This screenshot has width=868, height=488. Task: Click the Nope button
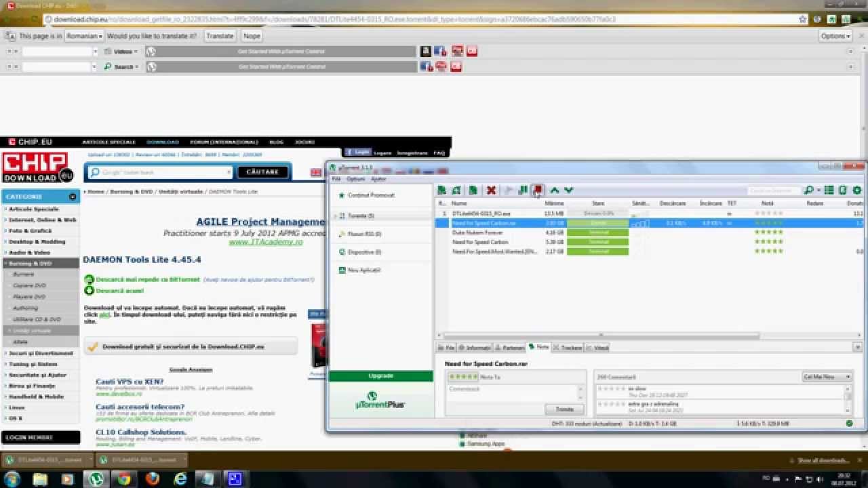252,36
